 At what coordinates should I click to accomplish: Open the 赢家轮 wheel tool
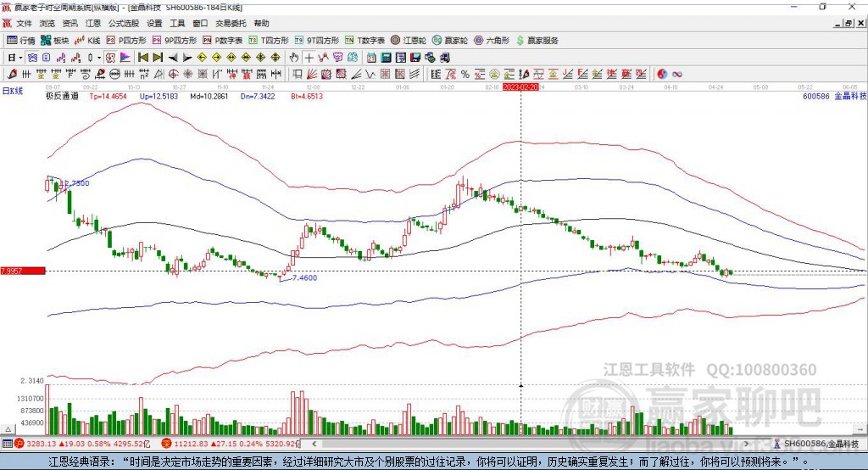(450, 41)
